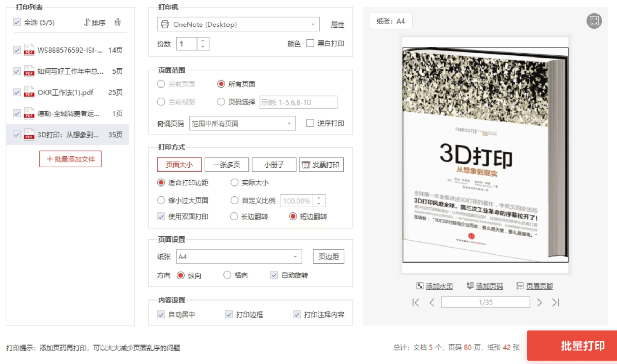Go to first preview page
617x364 pixels.
[416, 302]
